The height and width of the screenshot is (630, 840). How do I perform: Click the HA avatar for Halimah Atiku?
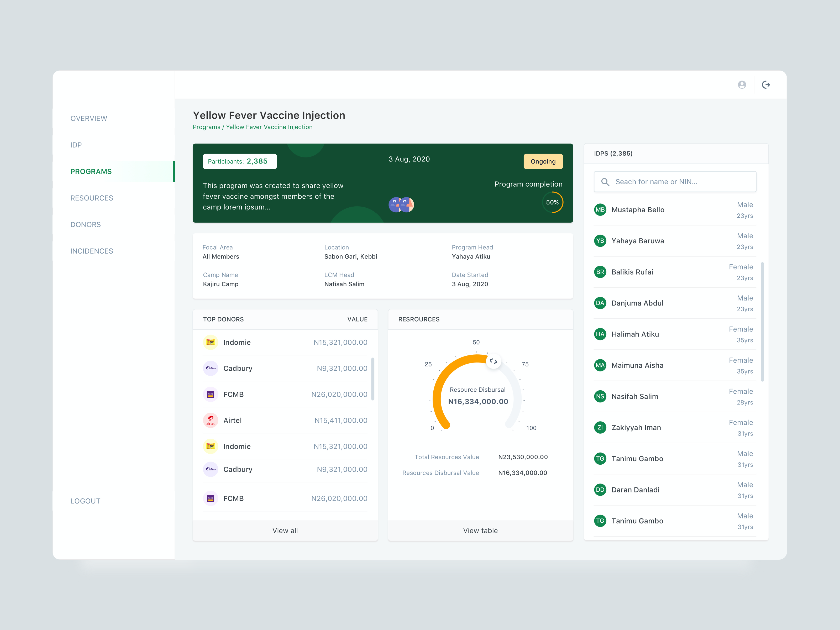(x=600, y=334)
